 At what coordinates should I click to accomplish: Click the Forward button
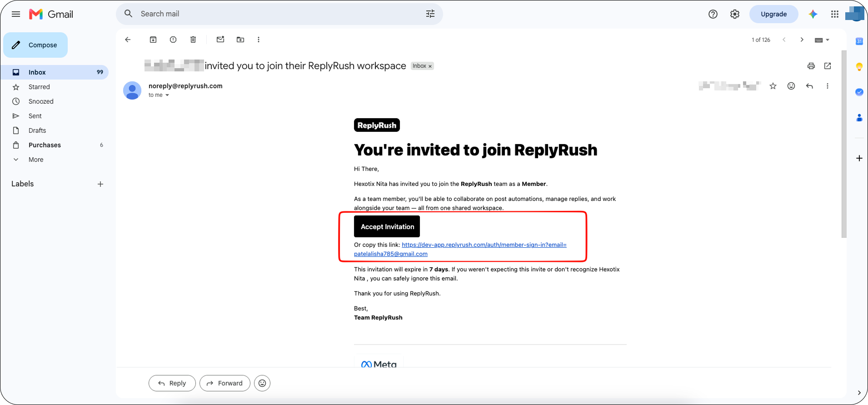(225, 383)
